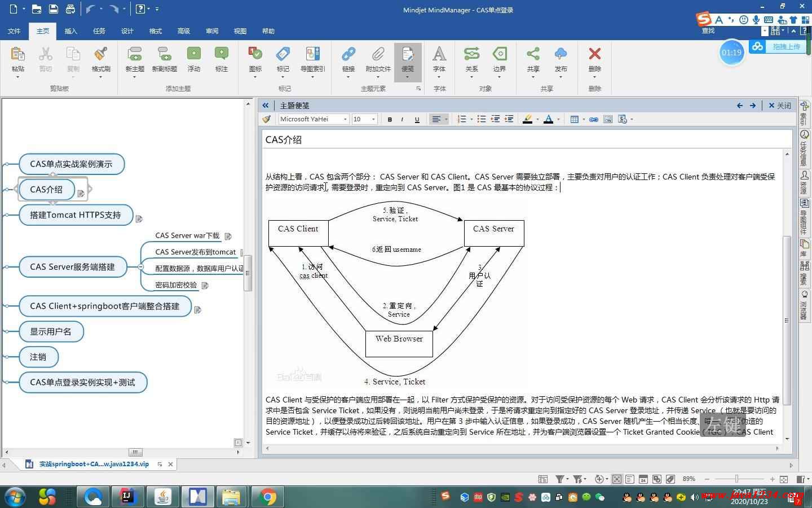Click the Save icon in quick access toolbar

click(53, 9)
